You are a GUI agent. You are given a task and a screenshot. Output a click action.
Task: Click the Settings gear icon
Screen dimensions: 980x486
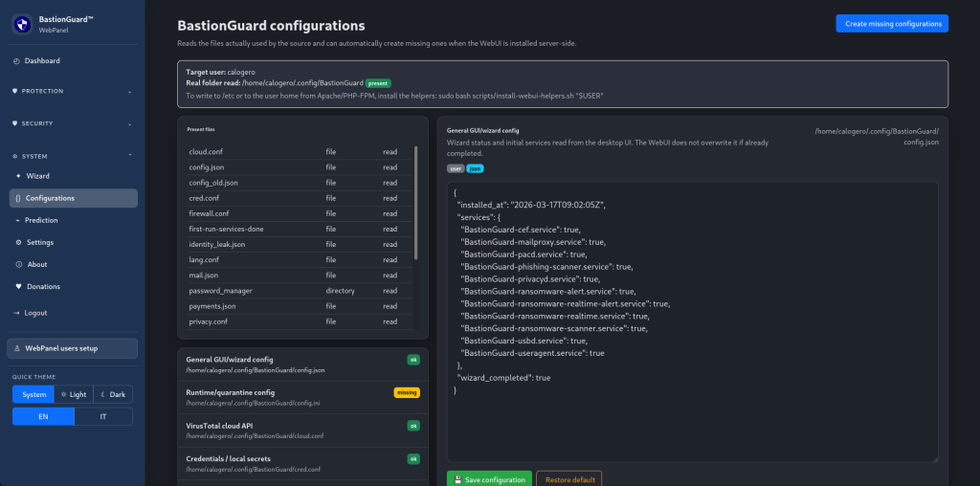coord(18,242)
